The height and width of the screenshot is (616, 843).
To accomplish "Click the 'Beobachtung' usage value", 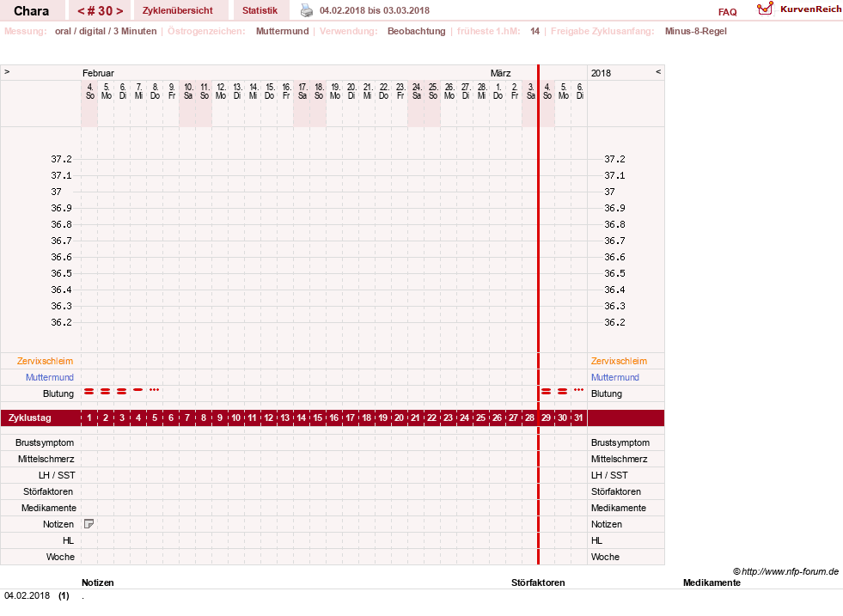I will coord(417,31).
